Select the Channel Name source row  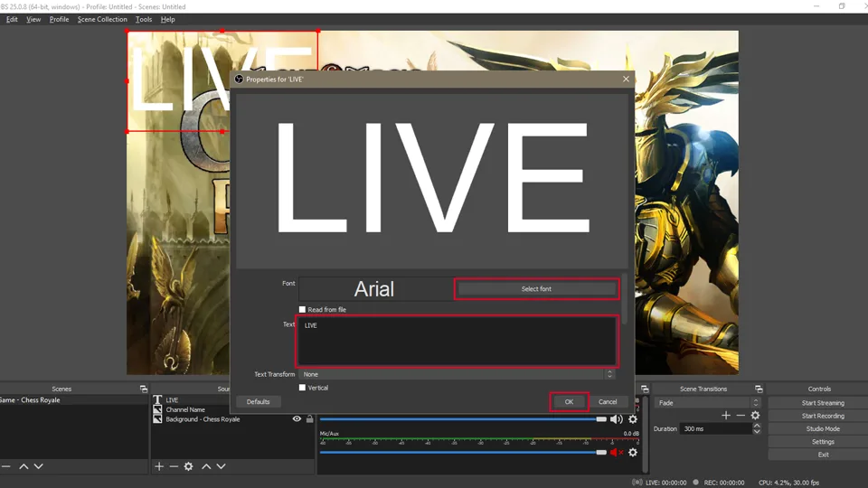(232, 409)
